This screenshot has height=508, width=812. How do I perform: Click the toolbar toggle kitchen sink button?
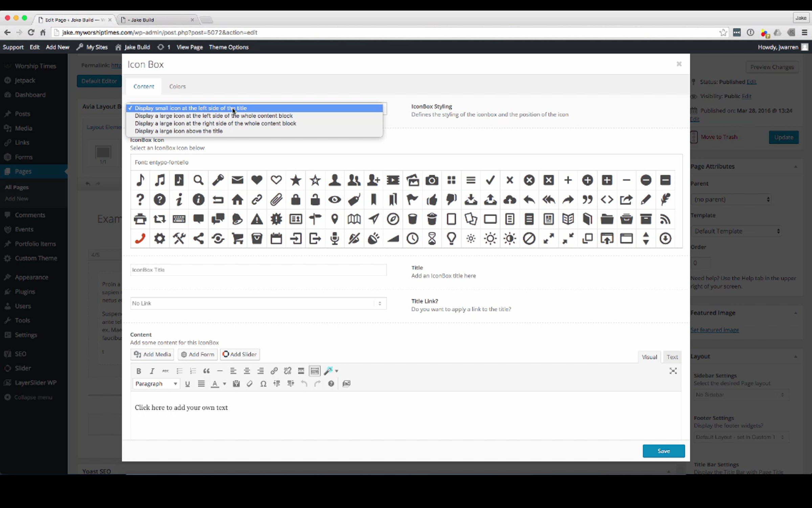[315, 371]
